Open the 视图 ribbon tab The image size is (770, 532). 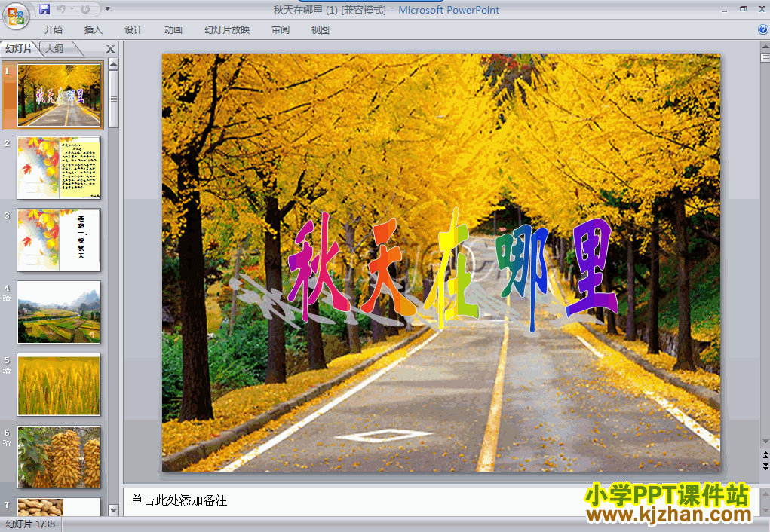click(x=321, y=30)
